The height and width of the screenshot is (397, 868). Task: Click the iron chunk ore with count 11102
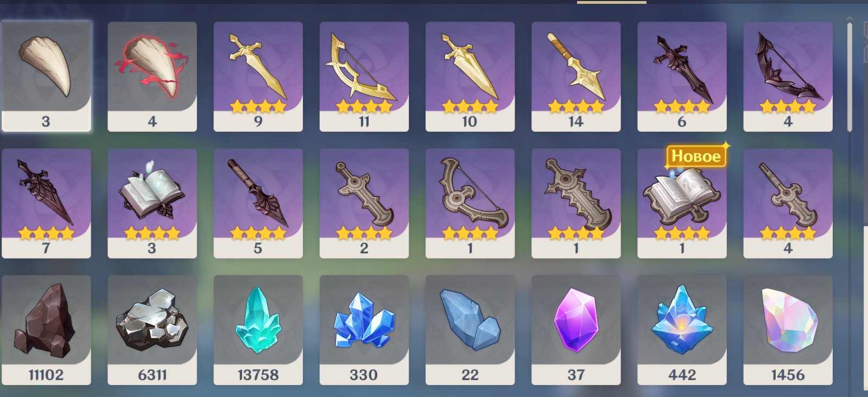[x=46, y=330]
